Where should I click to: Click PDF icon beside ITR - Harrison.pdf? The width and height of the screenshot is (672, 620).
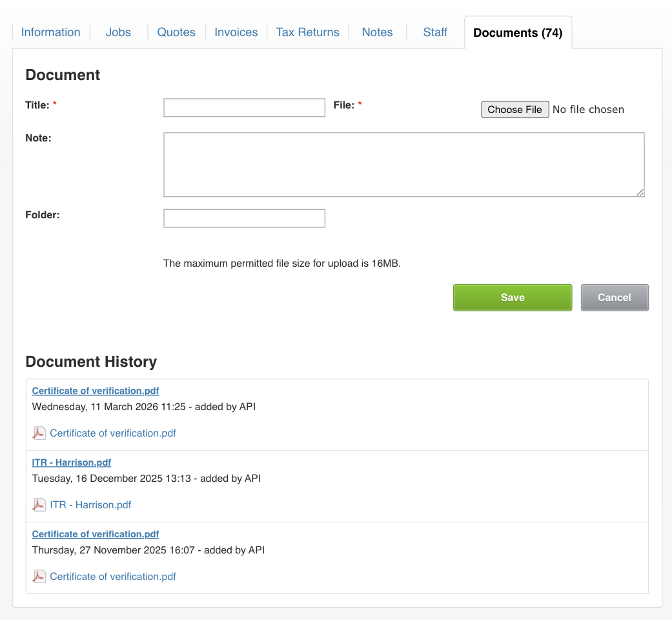pyautogui.click(x=39, y=504)
